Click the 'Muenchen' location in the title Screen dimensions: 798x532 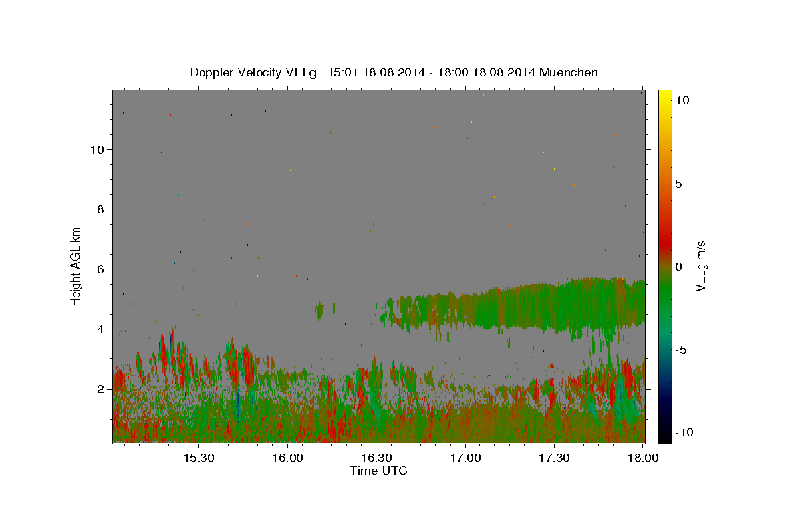(x=569, y=72)
